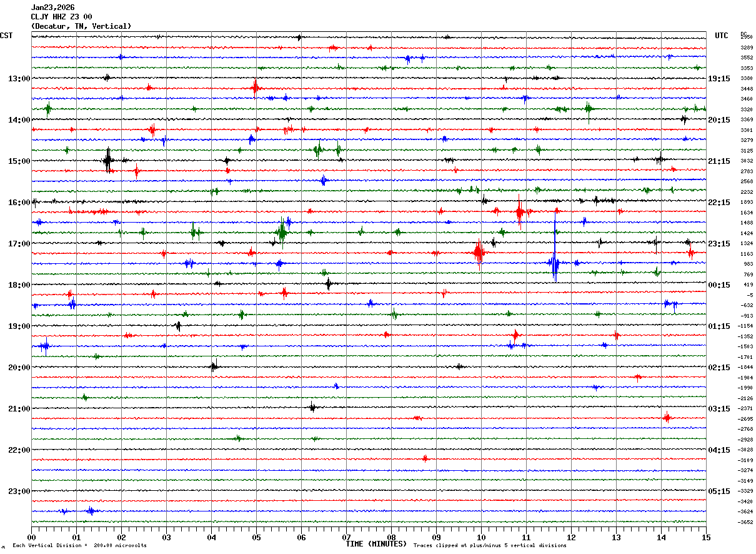Click the 21:15 UTC time label

[719, 161]
